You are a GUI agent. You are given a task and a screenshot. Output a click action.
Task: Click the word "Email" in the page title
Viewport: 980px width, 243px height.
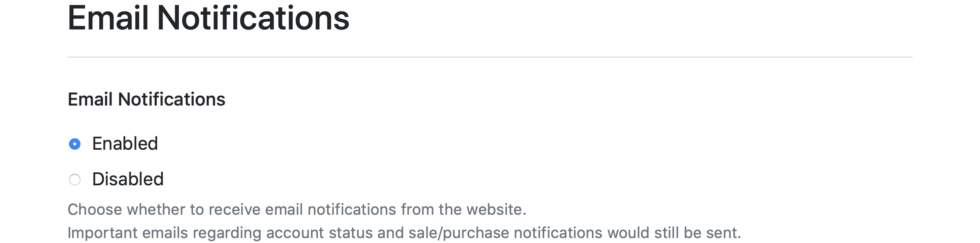(108, 18)
